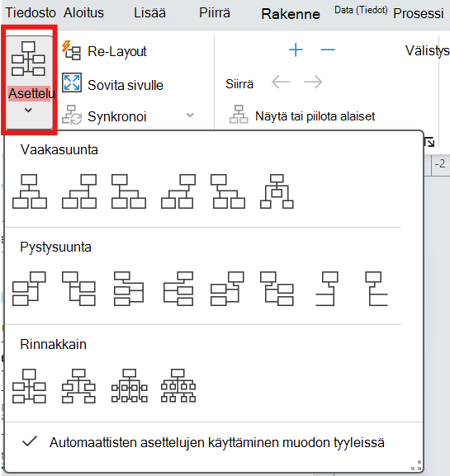Click the menu resize grip corner
Image resolution: width=450 pixels, height=476 pixels.
pyautogui.click(x=417, y=465)
